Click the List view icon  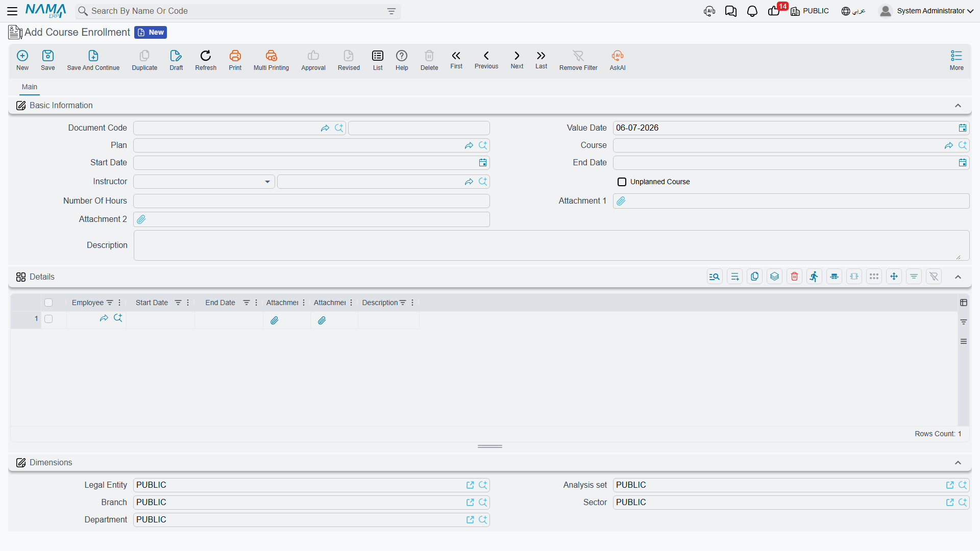(378, 56)
